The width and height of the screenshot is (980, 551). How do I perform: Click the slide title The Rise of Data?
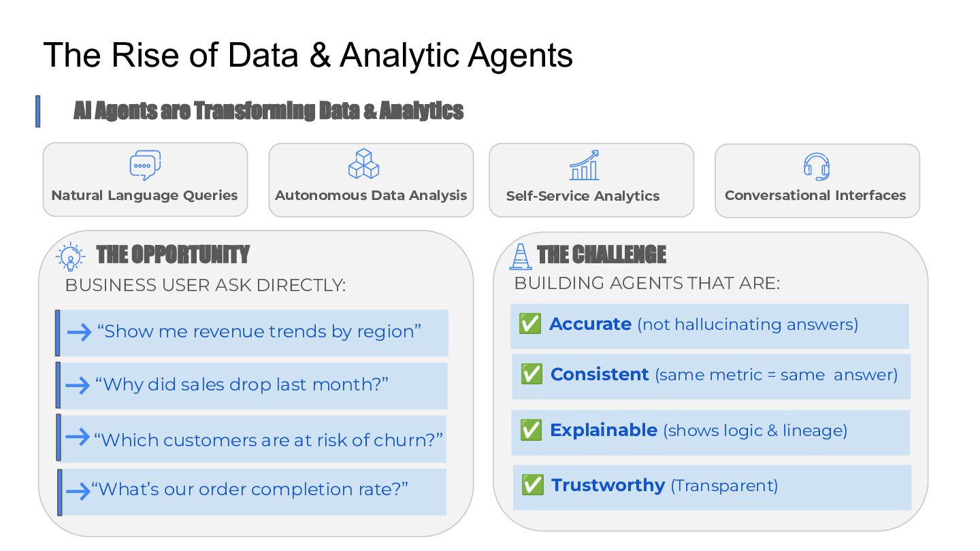tap(308, 55)
